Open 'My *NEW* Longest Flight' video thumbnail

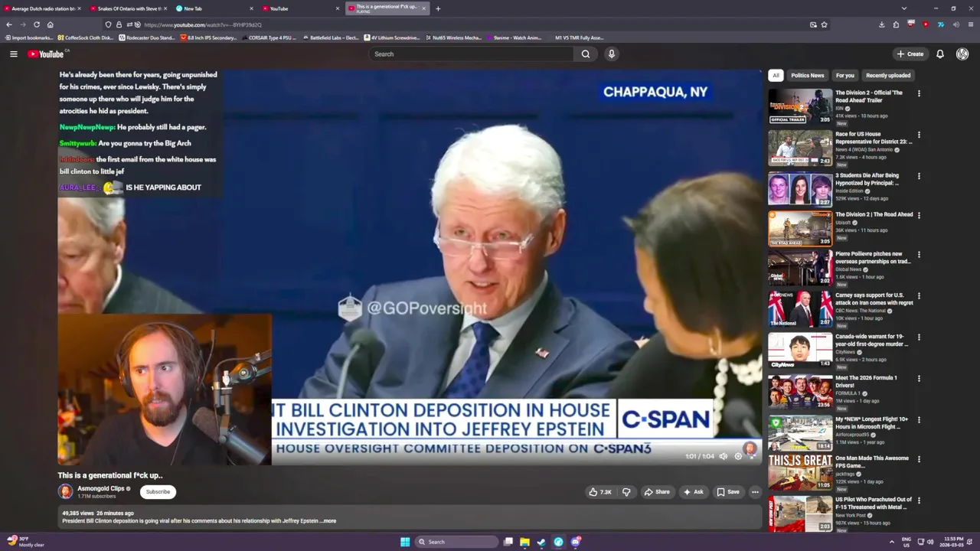(800, 433)
